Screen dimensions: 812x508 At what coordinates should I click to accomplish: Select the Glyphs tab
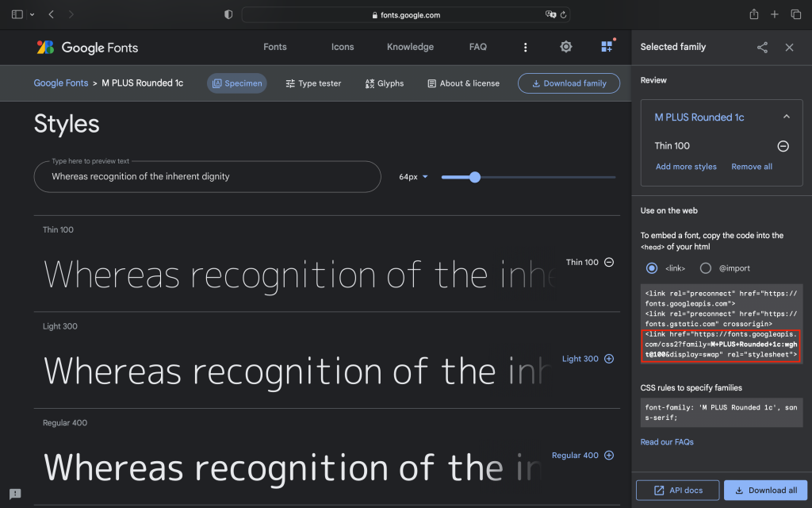coord(385,83)
